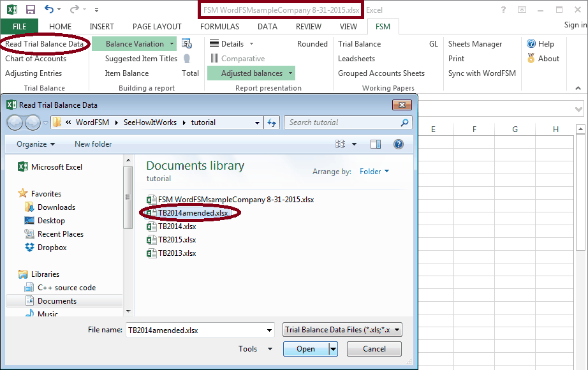Screen dimensions: 588x370
Task: Switch to the HOME ribbon tab
Action: tap(60, 27)
